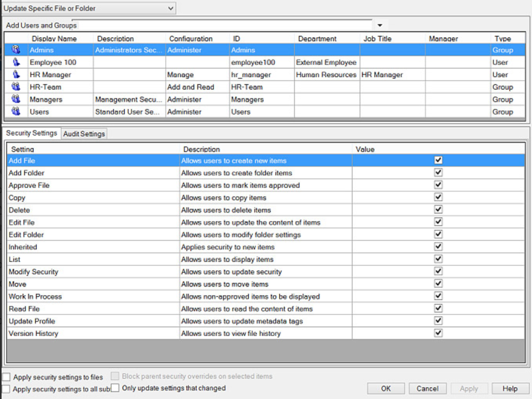Uncheck the Version History permission value

[x=438, y=333]
